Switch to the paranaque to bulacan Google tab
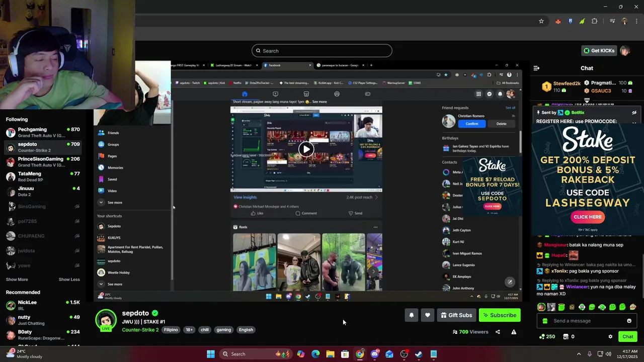 [x=341, y=65]
